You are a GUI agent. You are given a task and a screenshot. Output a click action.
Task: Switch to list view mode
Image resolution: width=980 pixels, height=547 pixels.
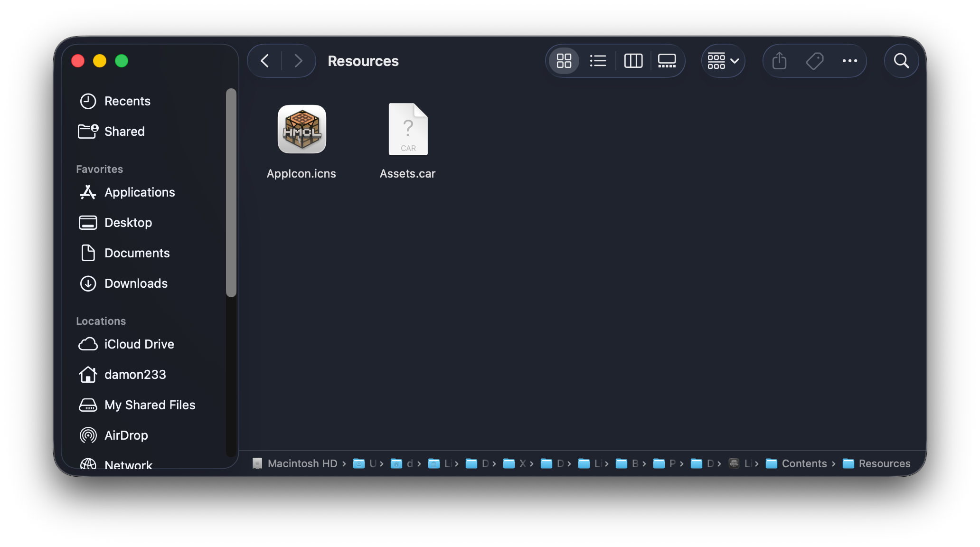coord(598,61)
